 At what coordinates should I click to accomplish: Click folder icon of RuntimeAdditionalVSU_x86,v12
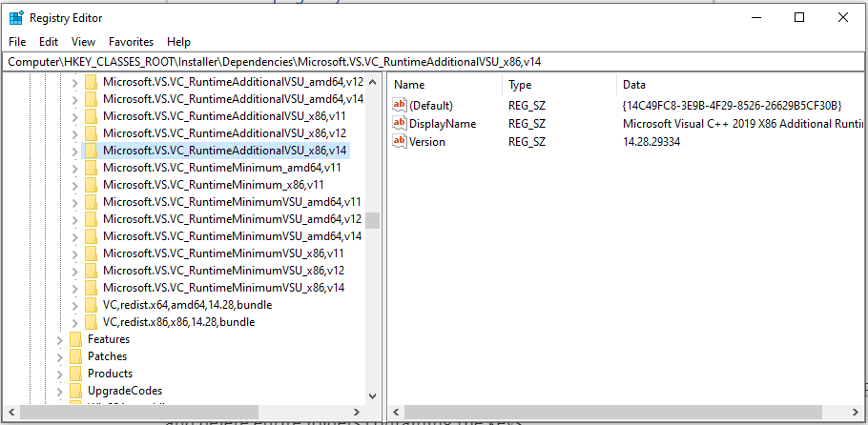[91, 133]
